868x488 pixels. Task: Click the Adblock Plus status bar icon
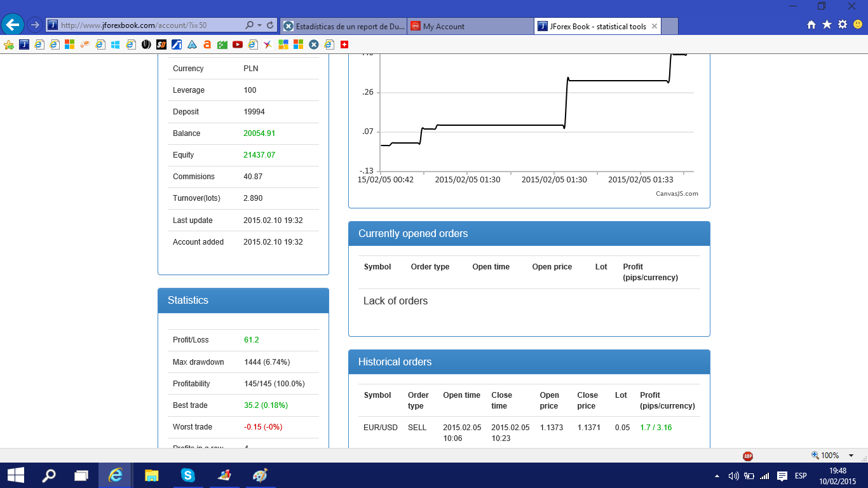pos(748,456)
